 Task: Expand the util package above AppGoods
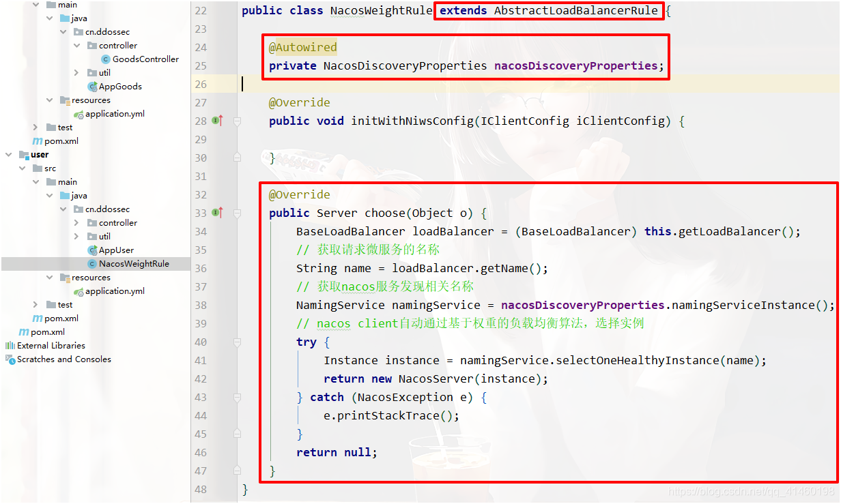click(x=77, y=73)
